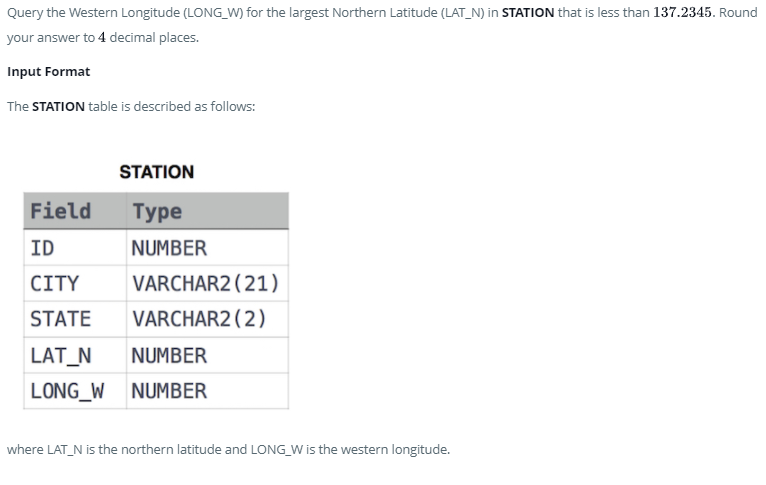Click the bold STATION word in the first sentence
The width and height of the screenshot is (766, 485).
tap(528, 12)
